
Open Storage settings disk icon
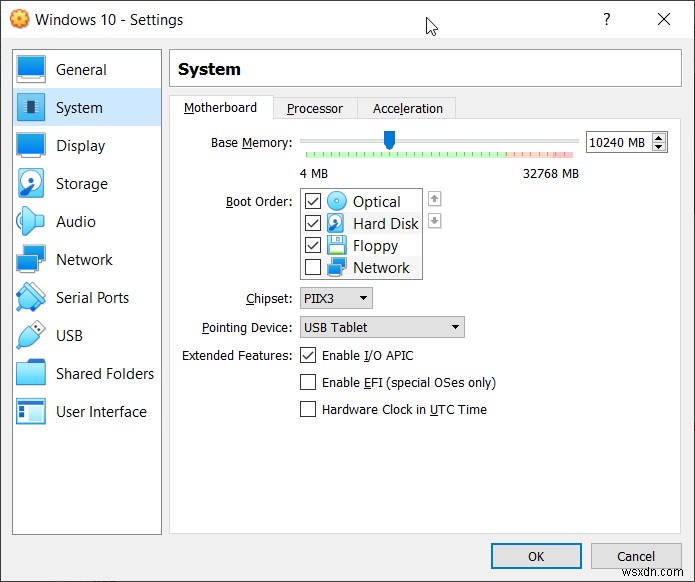pos(31,183)
